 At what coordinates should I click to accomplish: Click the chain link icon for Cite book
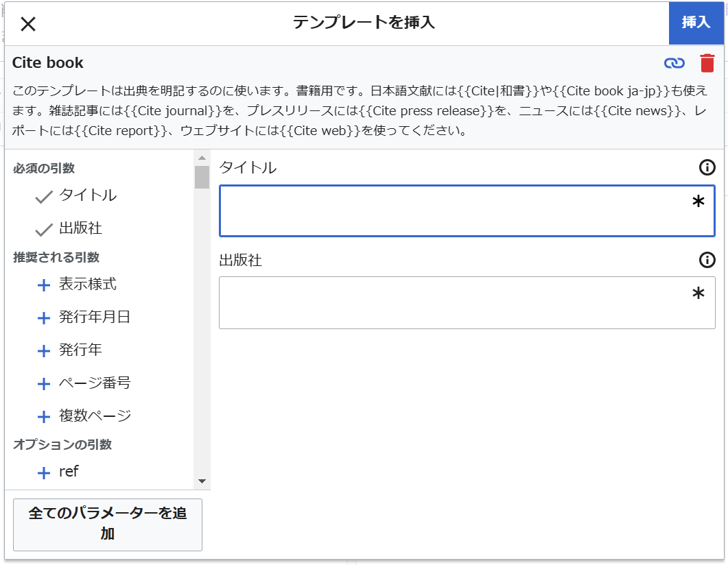(674, 63)
